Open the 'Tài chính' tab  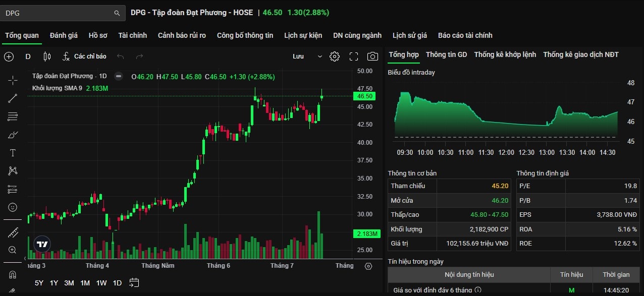click(133, 35)
